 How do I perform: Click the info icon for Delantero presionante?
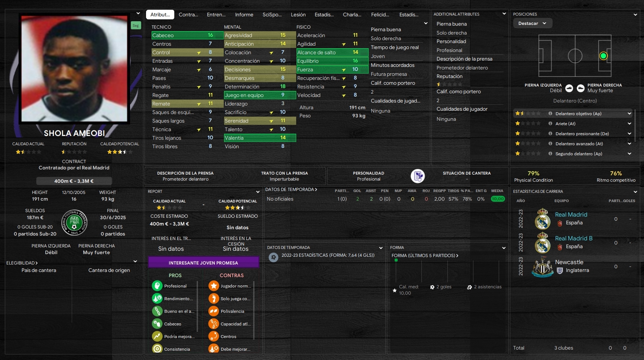point(550,134)
